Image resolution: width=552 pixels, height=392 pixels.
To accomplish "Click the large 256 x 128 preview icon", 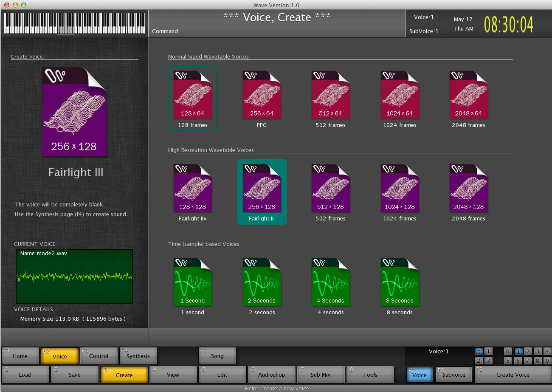I will tap(74, 112).
